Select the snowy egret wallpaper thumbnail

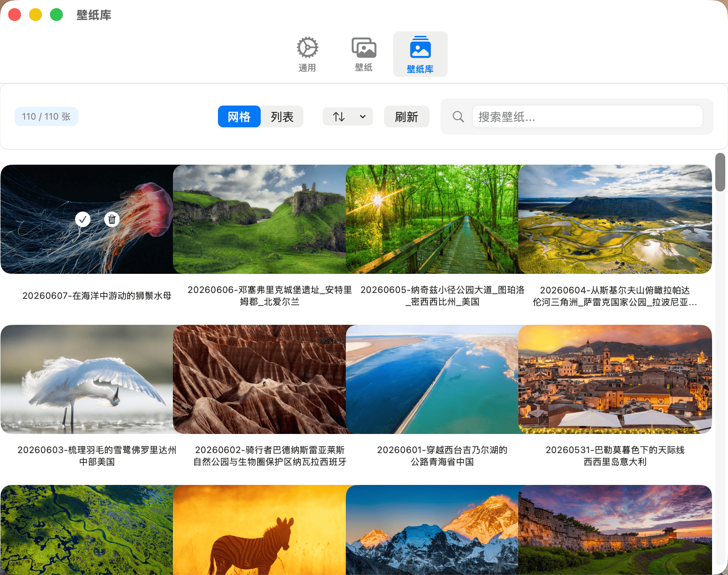pos(86,379)
